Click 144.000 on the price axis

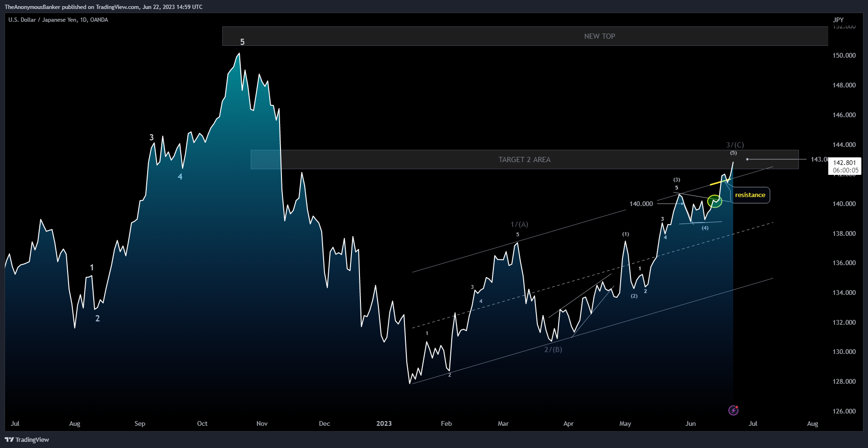pos(844,145)
